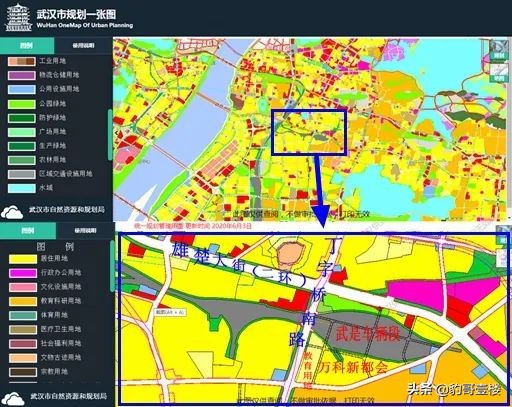Click the 公园绿地 legend label
This screenshot has width=512, height=407.
click(53, 103)
